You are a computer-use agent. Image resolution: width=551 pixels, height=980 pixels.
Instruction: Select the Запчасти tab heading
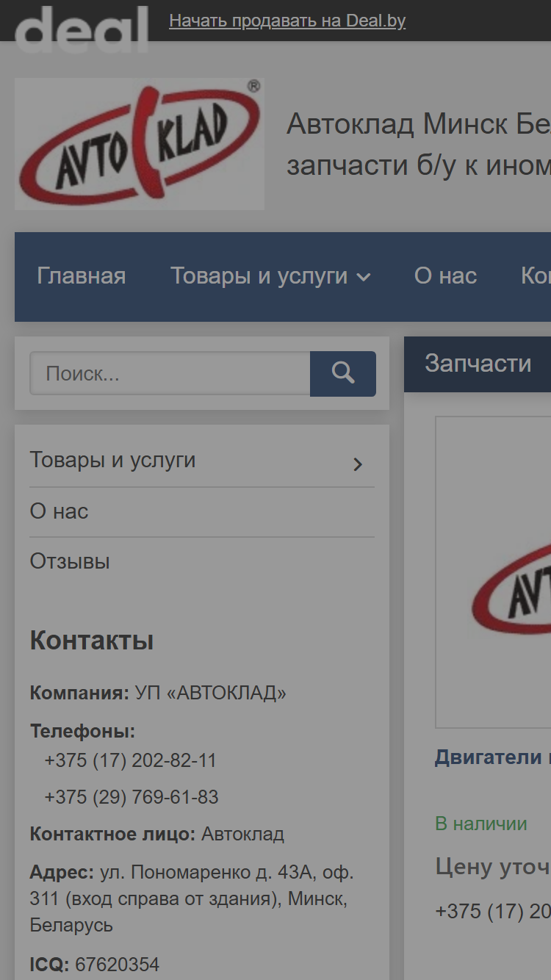click(x=478, y=364)
